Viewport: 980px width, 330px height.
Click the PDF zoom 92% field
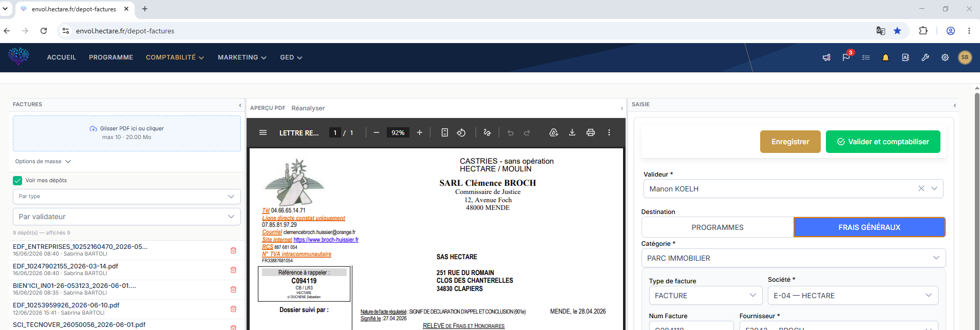point(398,132)
